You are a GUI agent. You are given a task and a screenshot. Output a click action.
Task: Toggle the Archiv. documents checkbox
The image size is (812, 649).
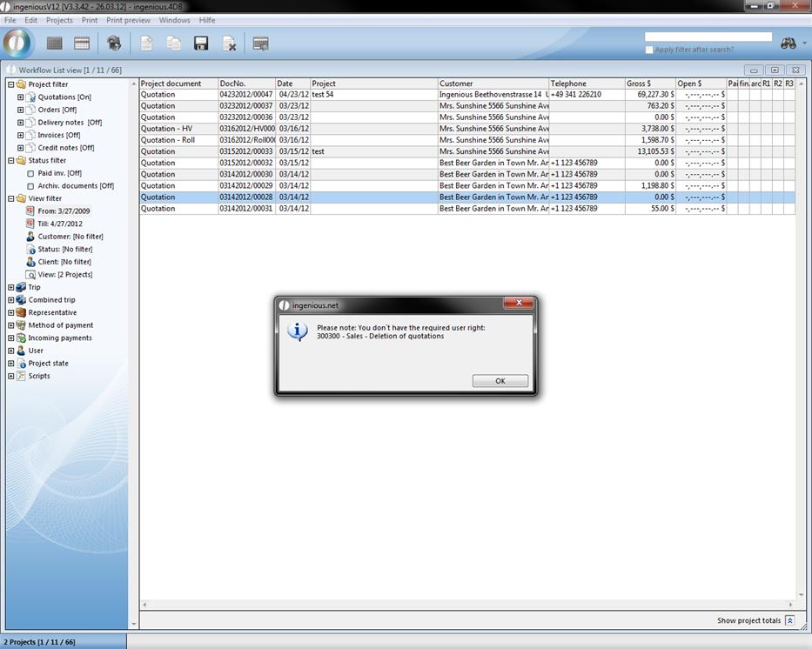[x=30, y=186]
